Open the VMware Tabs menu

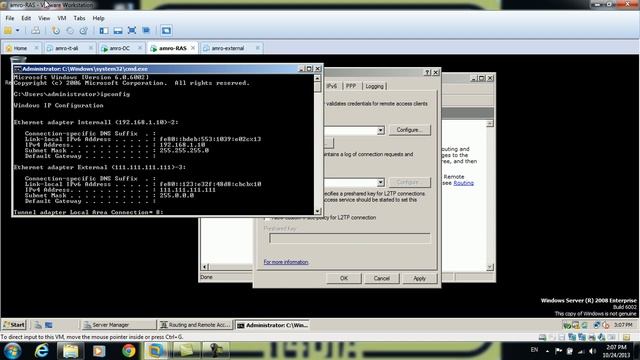[79, 18]
